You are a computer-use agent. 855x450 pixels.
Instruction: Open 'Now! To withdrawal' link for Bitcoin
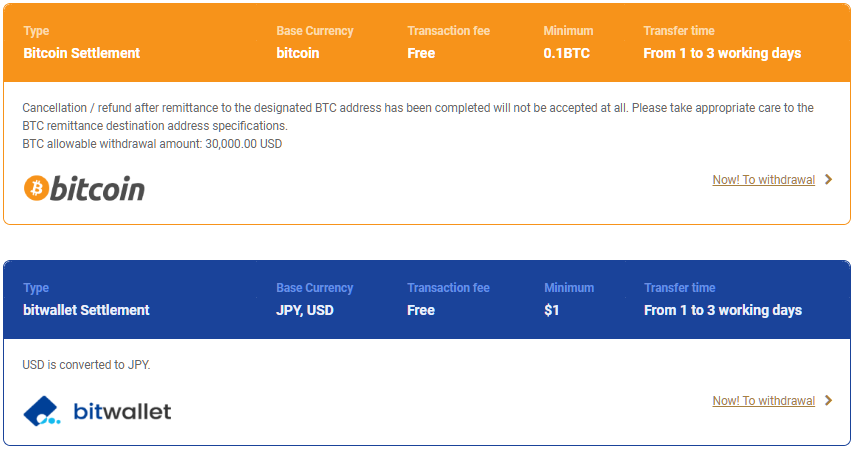click(763, 180)
